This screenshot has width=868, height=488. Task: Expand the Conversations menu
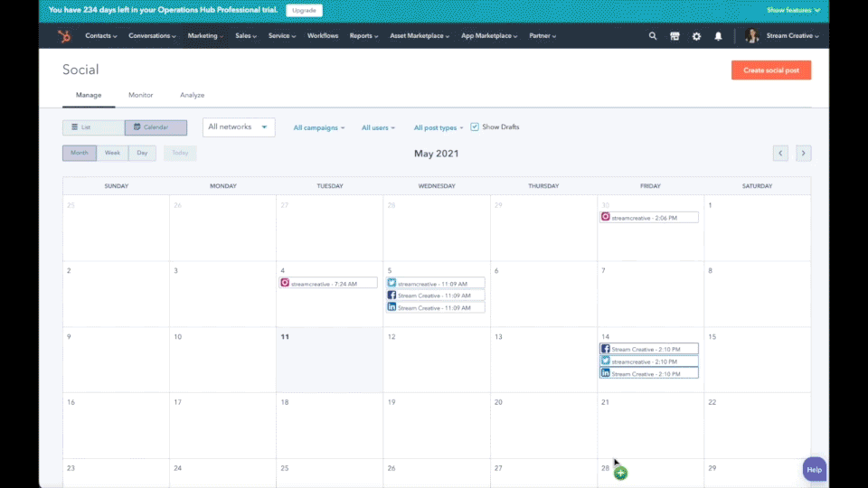coord(152,36)
